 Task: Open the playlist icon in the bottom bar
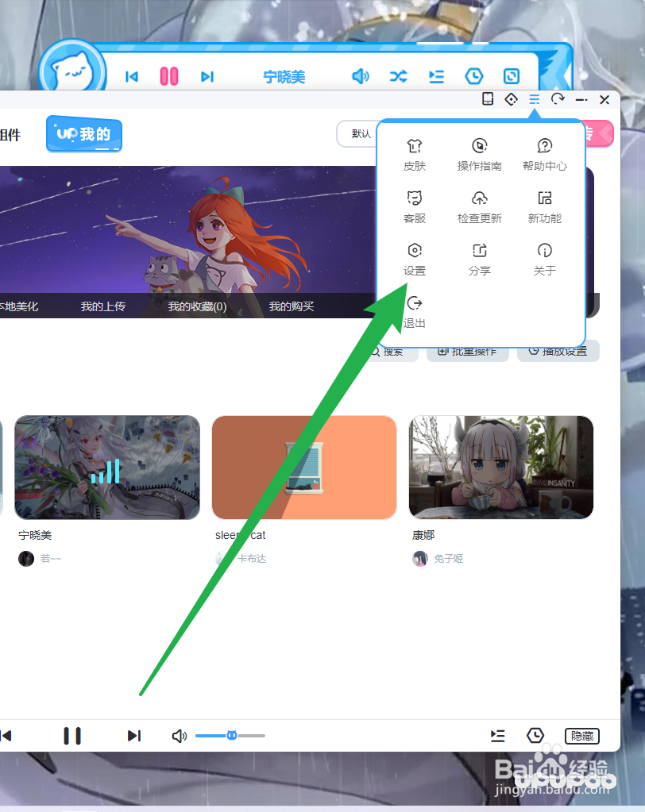pyautogui.click(x=497, y=736)
